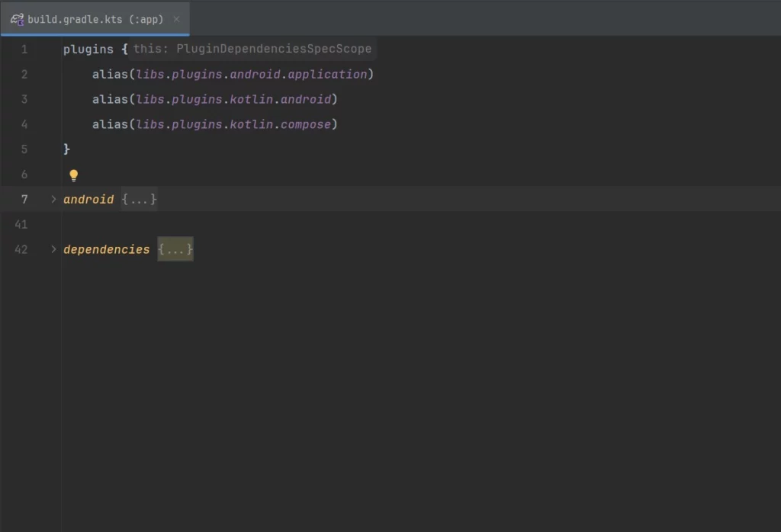
Task: Click line number 42 in the gutter
Action: click(21, 249)
